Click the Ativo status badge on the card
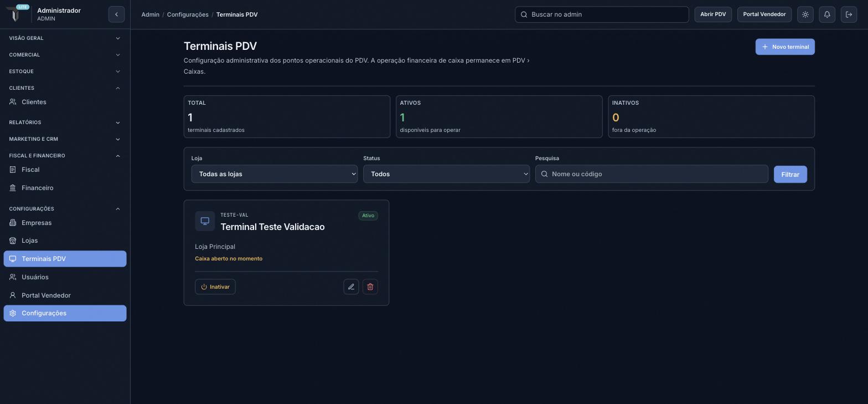Image resolution: width=868 pixels, height=404 pixels. coord(368,216)
